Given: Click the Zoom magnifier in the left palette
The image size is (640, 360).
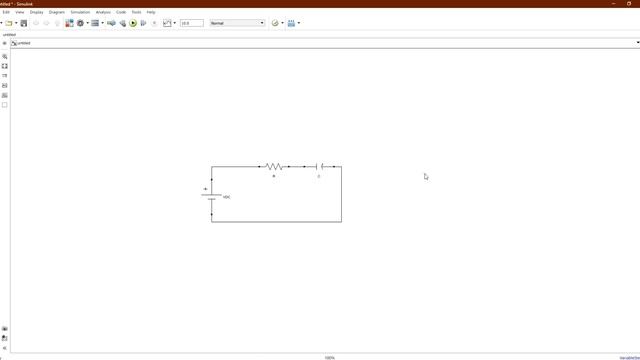Looking at the screenshot, I should click(4, 56).
